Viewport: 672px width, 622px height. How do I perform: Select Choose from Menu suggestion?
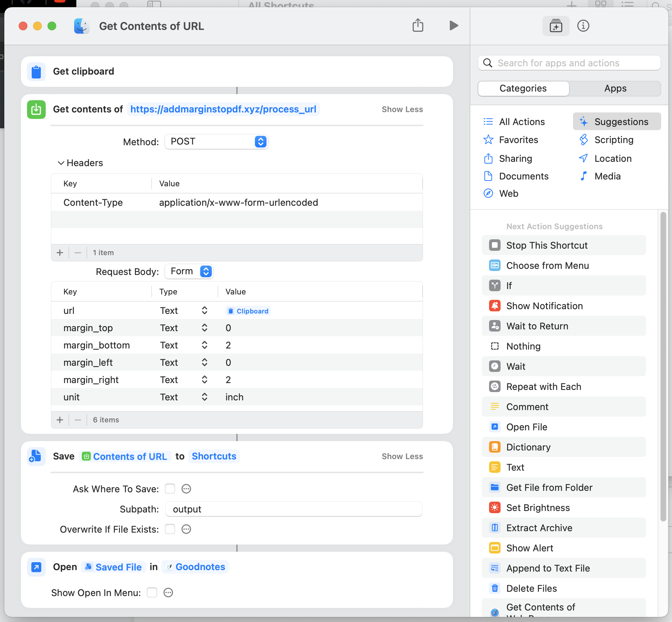coord(564,266)
